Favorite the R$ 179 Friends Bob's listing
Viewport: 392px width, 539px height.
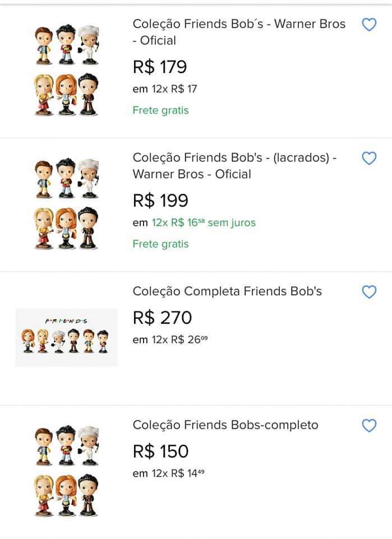[x=369, y=25]
